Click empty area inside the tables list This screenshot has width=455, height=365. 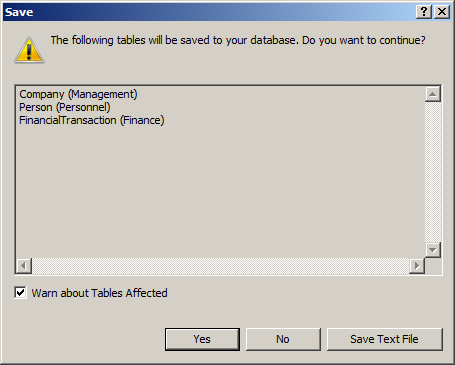point(220,192)
